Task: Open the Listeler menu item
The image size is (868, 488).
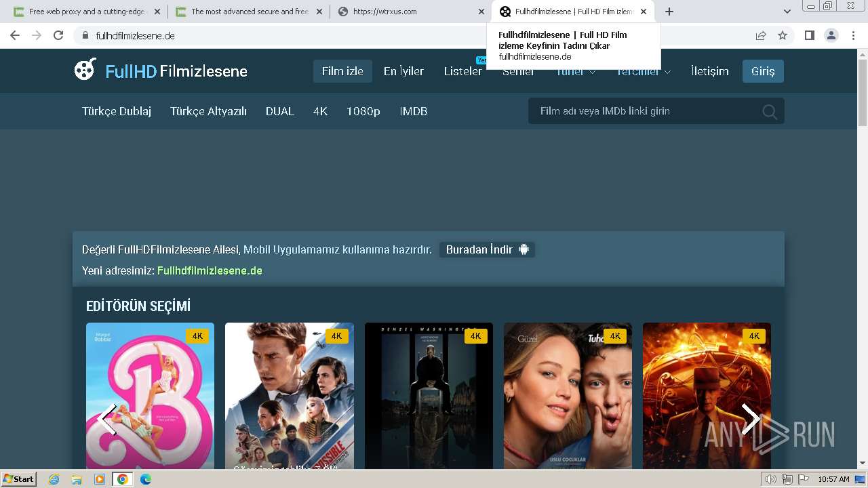Action: click(x=463, y=71)
